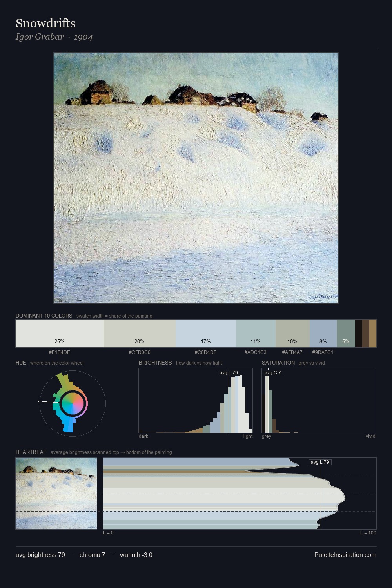Screen dimensions: 392x588
Task: Click 'chroma 7' footer stat
Action: click(93, 555)
